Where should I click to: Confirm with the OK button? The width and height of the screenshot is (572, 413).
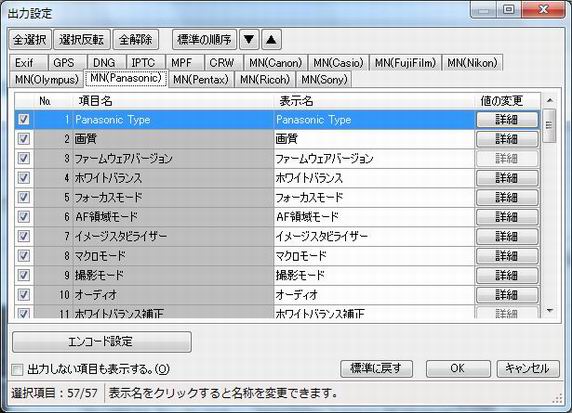click(x=458, y=369)
